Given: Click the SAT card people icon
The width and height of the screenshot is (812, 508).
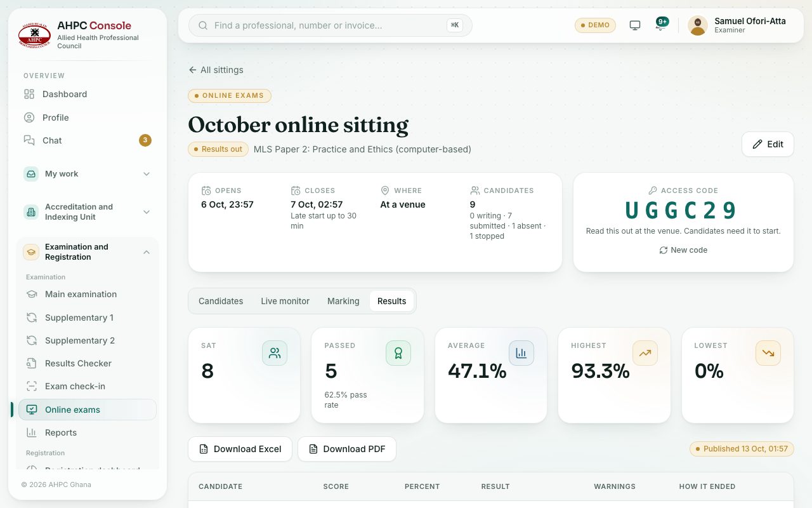Looking at the screenshot, I should tap(275, 353).
